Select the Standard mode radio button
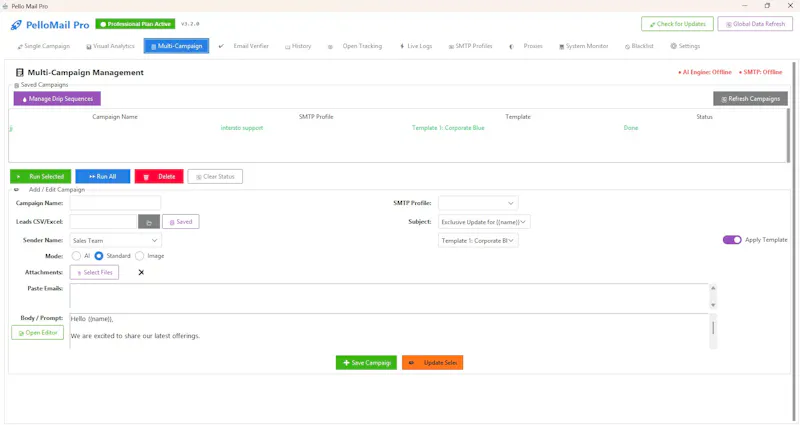 (x=99, y=256)
